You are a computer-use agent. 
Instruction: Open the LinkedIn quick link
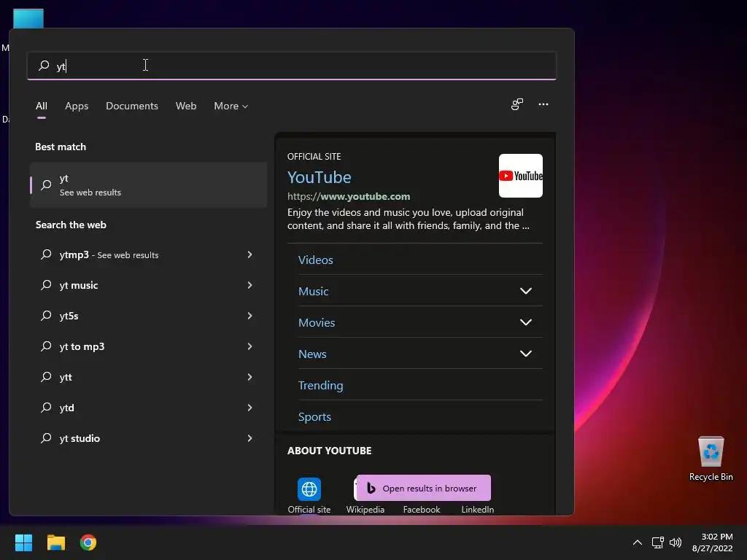(477, 509)
